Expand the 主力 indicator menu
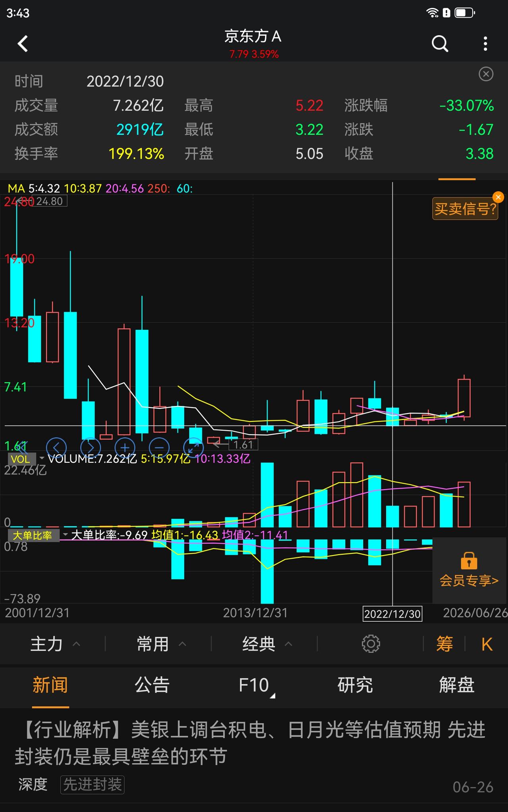The image size is (508, 812). click(55, 644)
